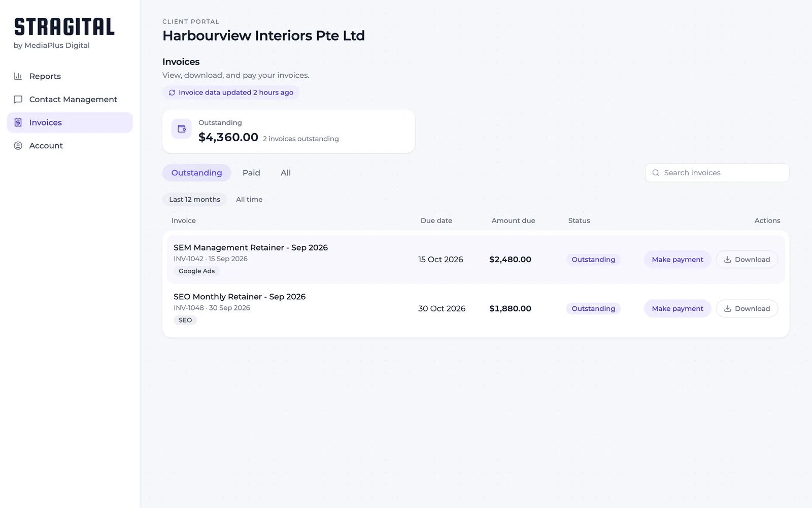The image size is (812, 508).
Task: Show the All invoices tab
Action: (x=286, y=173)
